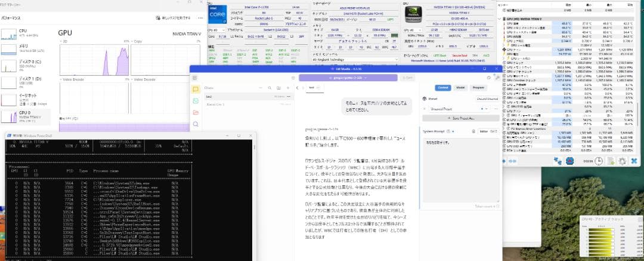644x261 pixels.
Task: Select GPU 0 in Task Manager performance list
Action: (26, 117)
